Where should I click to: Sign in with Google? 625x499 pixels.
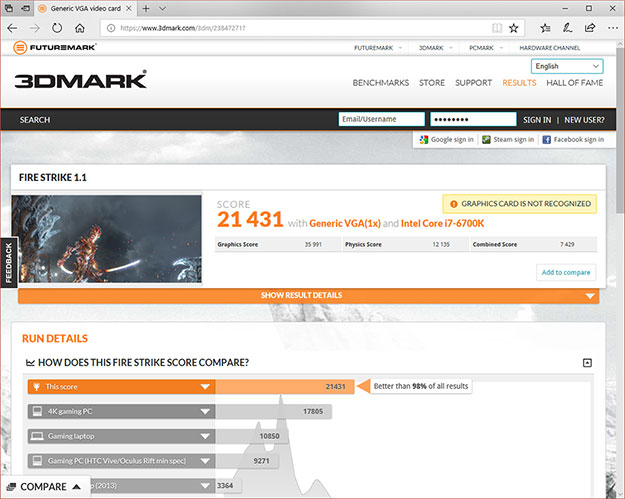click(446, 139)
